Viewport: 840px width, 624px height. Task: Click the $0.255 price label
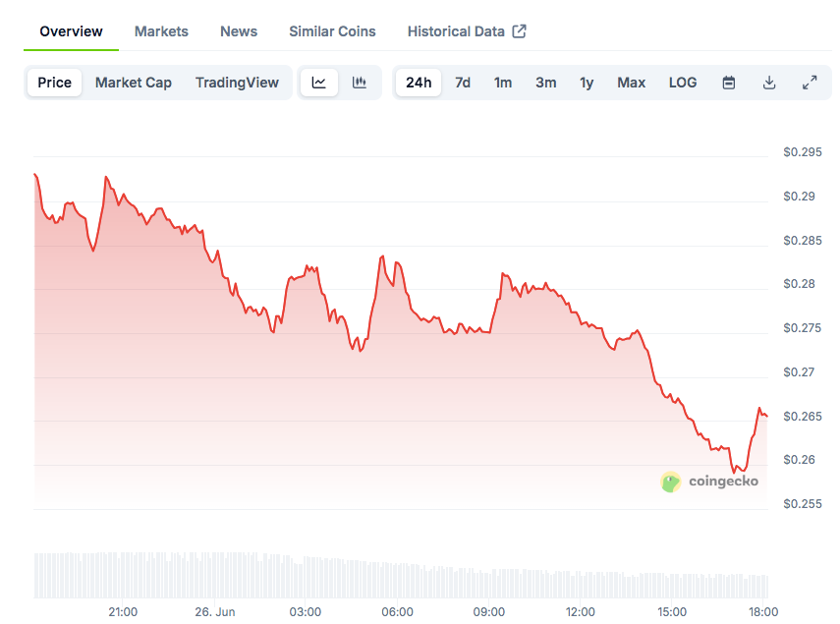(x=803, y=504)
